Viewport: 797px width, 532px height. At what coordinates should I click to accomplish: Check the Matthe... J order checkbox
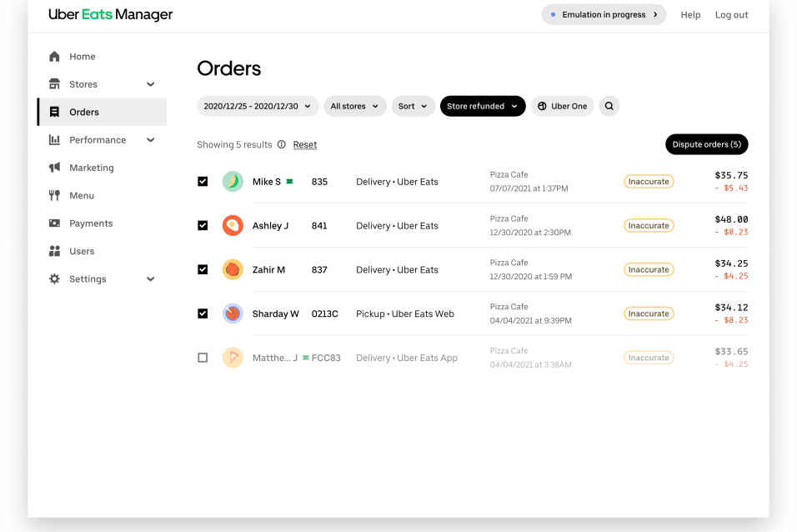pyautogui.click(x=203, y=358)
